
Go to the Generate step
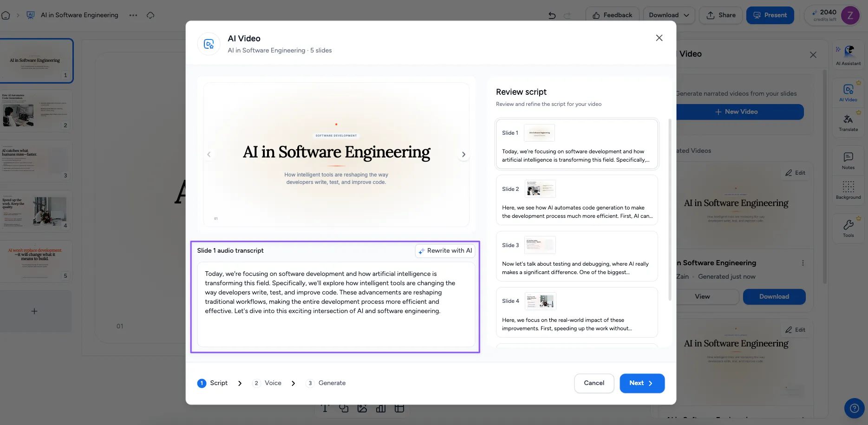click(326, 383)
